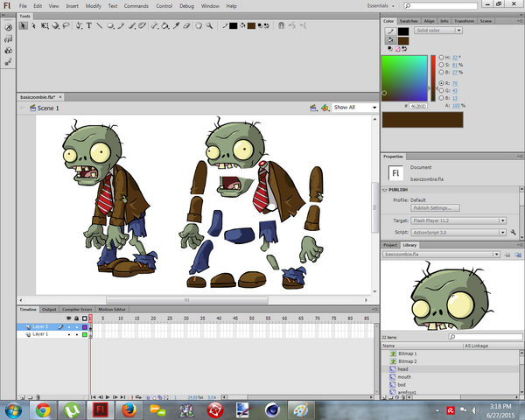Toggle visibility dot for Layer 1

tap(69, 334)
